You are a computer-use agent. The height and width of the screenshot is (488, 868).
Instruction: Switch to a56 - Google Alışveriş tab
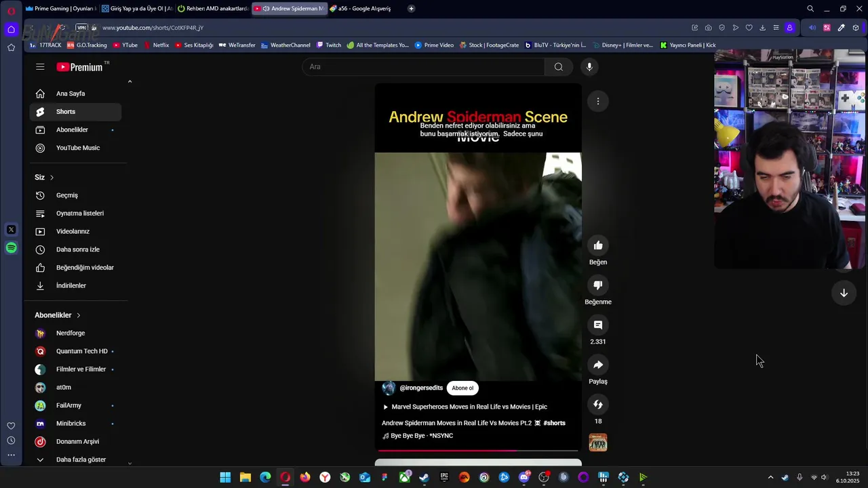point(365,9)
